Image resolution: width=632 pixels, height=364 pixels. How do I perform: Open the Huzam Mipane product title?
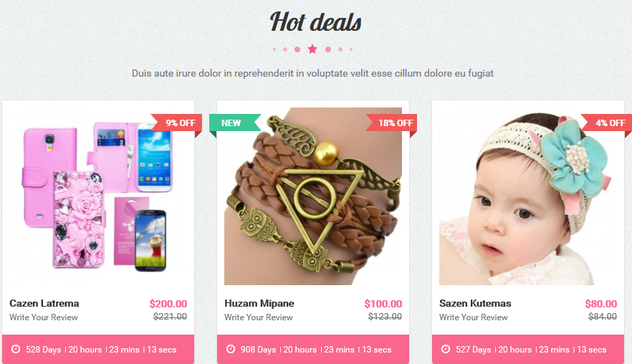(x=259, y=303)
